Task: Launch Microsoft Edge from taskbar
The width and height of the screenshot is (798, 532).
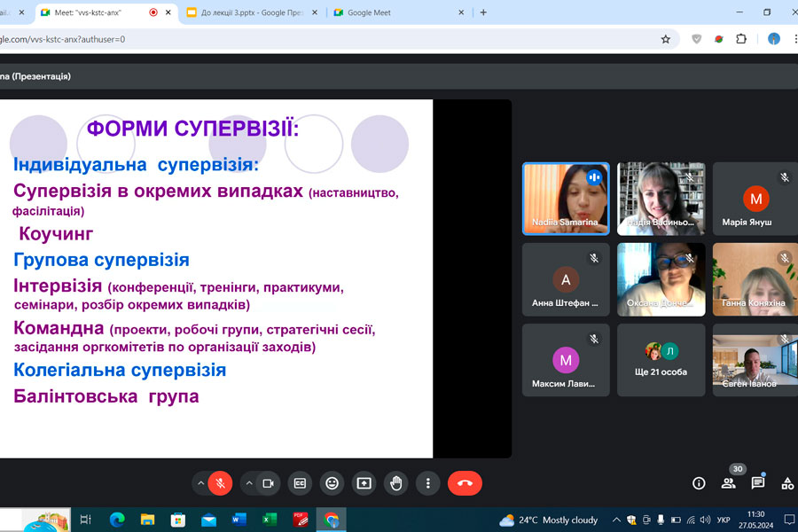Action: point(117,520)
